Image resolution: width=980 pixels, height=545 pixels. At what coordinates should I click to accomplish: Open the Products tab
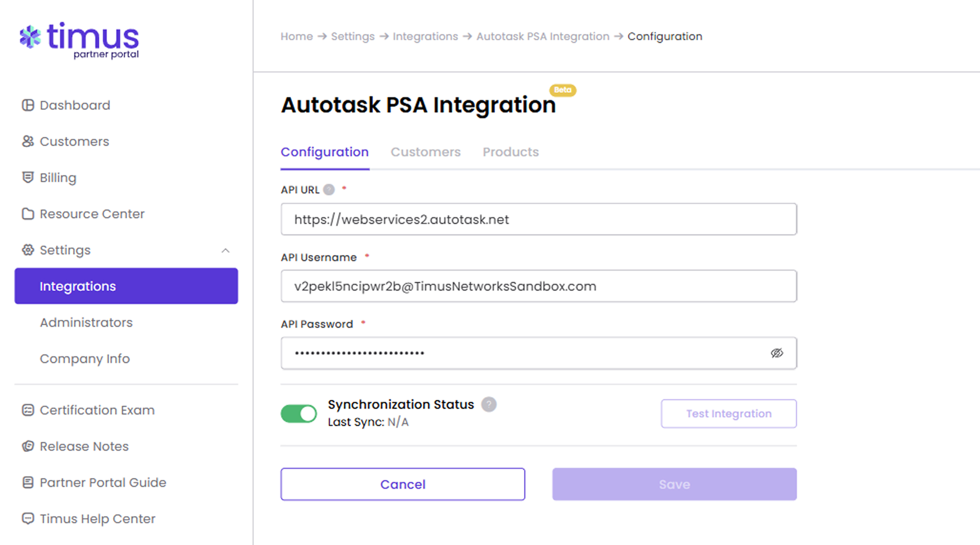click(x=510, y=152)
